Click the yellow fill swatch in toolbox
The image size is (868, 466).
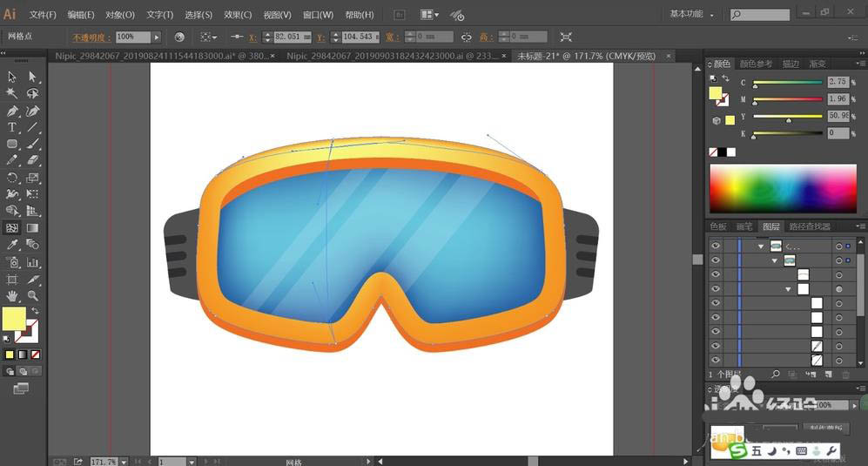(x=14, y=319)
